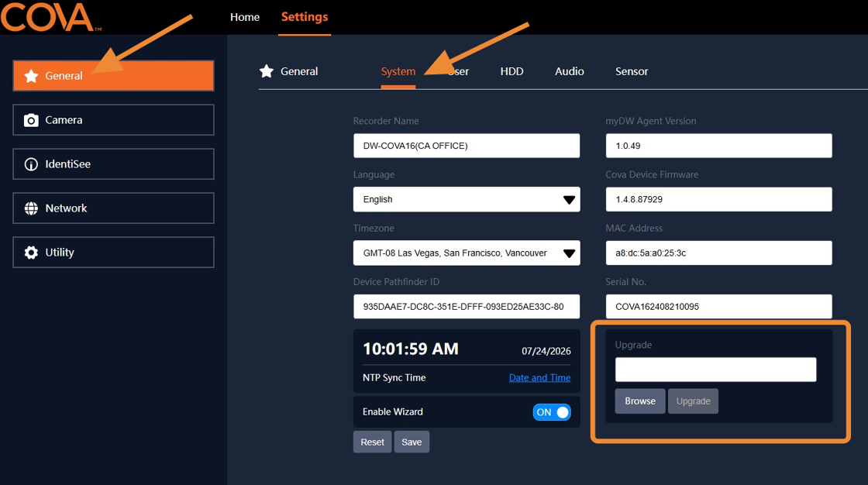Open the Date and Time link
Viewport: 868px width, 485px height.
click(539, 377)
